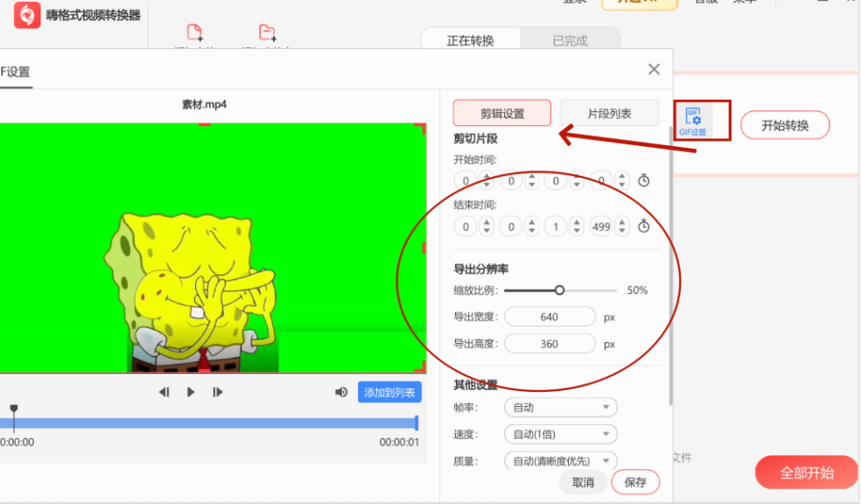Click the clock icon beside 结束时间

(x=643, y=226)
